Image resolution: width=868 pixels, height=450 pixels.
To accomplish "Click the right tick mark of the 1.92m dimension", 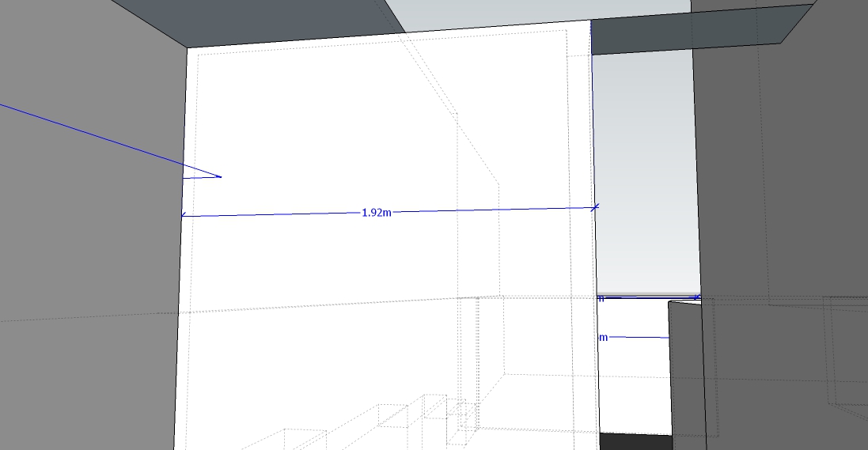I will click(595, 207).
